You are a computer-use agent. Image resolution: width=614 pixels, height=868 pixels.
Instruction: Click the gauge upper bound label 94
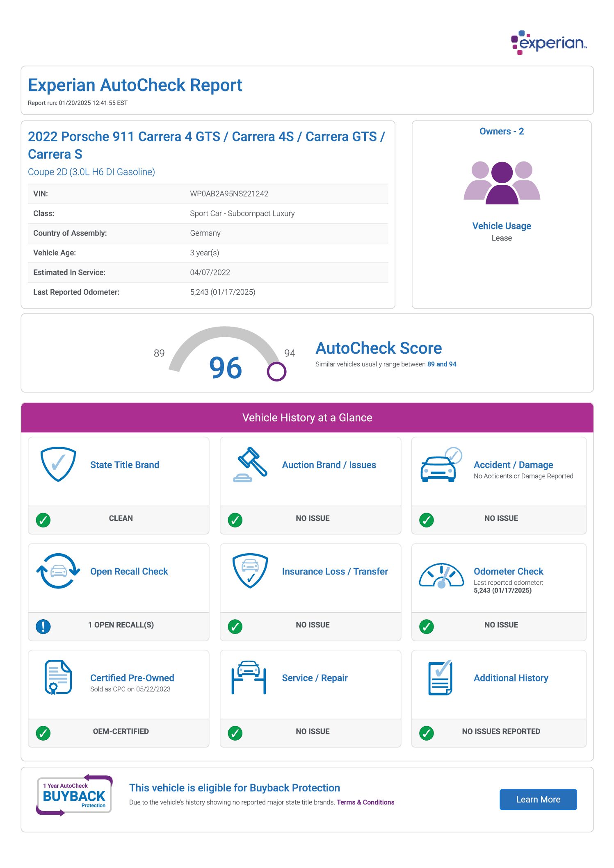[x=290, y=353]
